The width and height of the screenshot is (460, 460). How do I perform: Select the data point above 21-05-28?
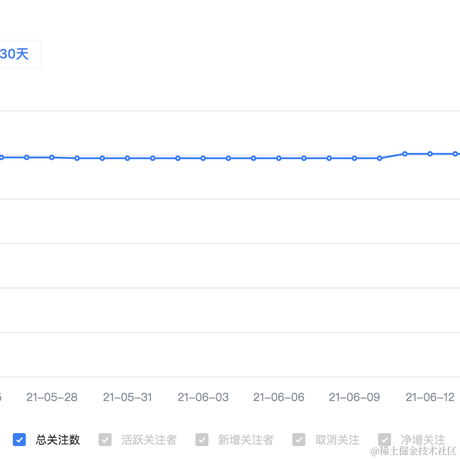point(52,157)
